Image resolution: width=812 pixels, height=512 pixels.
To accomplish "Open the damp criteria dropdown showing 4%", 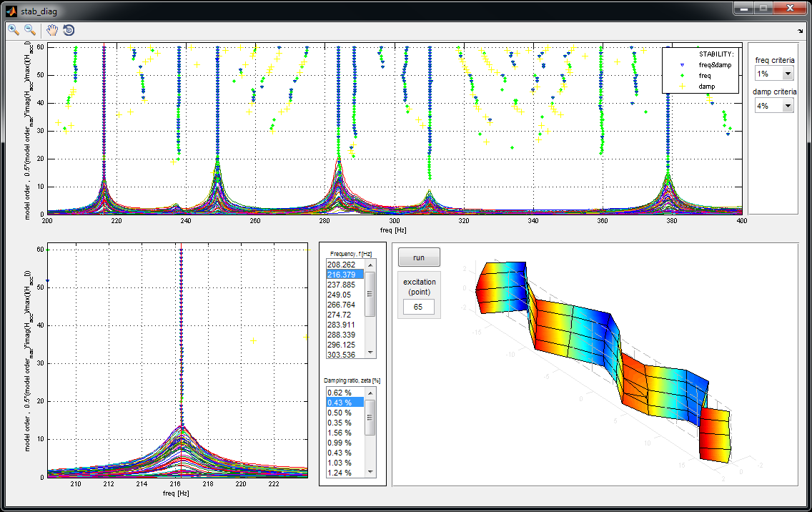I will [x=774, y=106].
